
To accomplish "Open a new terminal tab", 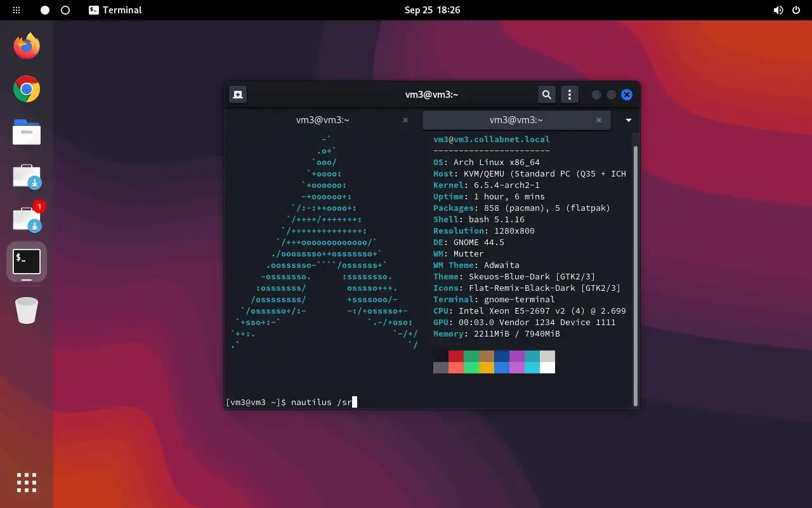I will tap(237, 95).
